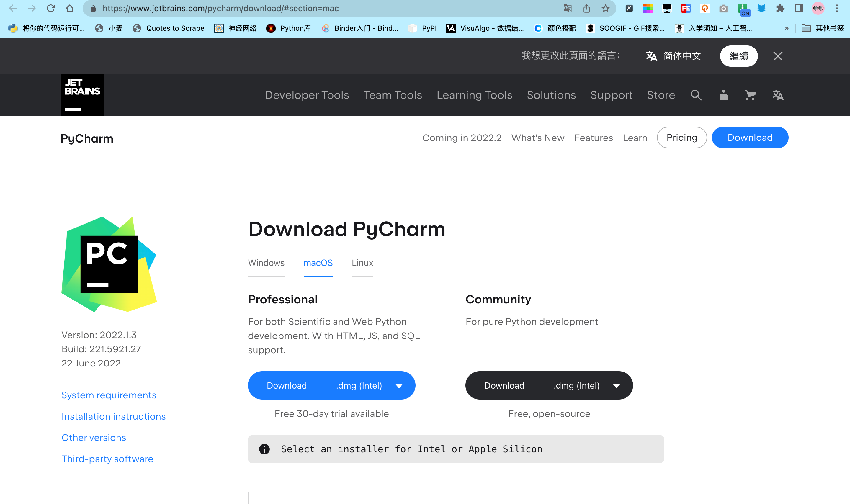Open the Chrome profile avatar

point(818,9)
